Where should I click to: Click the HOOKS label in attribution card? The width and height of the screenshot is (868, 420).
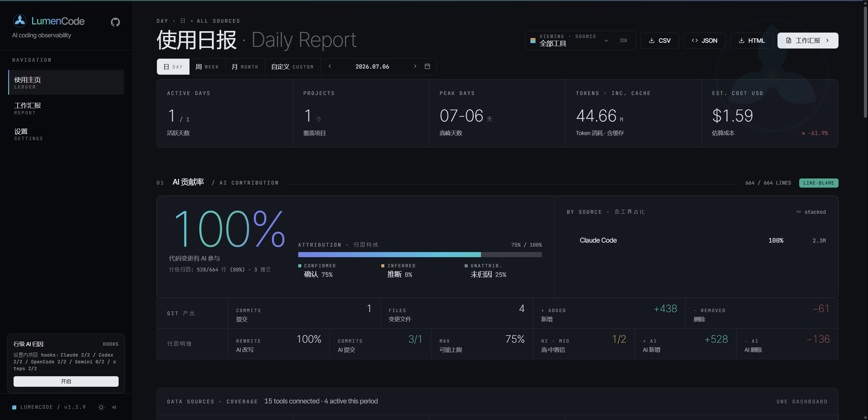110,344
